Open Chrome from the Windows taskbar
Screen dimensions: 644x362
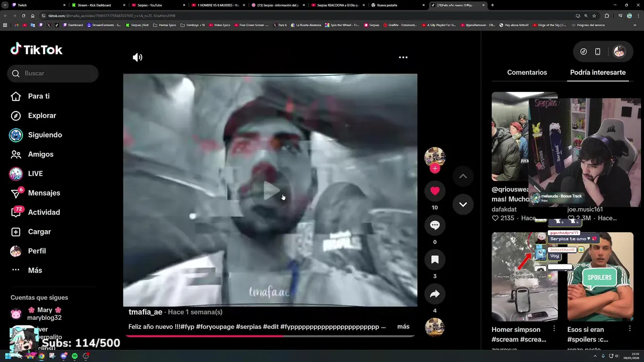pyautogui.click(x=41, y=356)
